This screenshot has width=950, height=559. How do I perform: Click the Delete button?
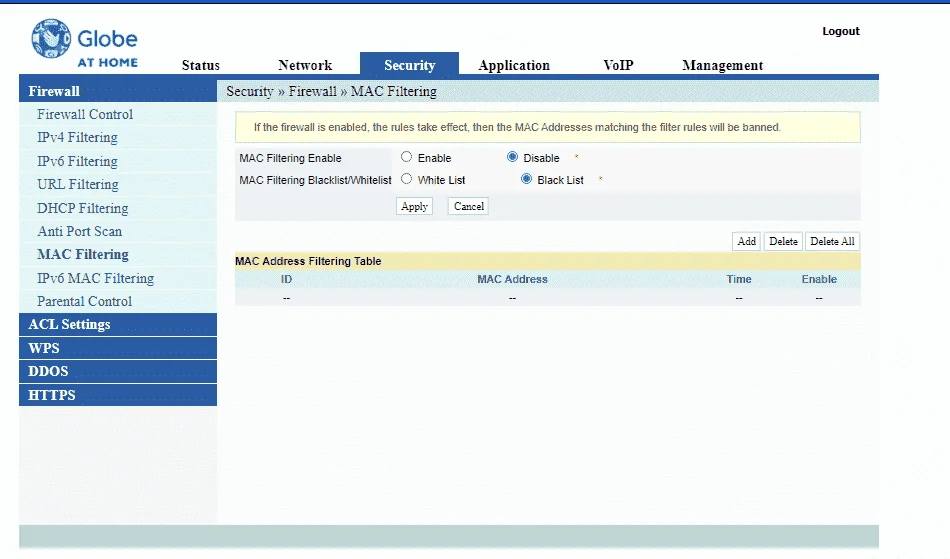tap(783, 241)
